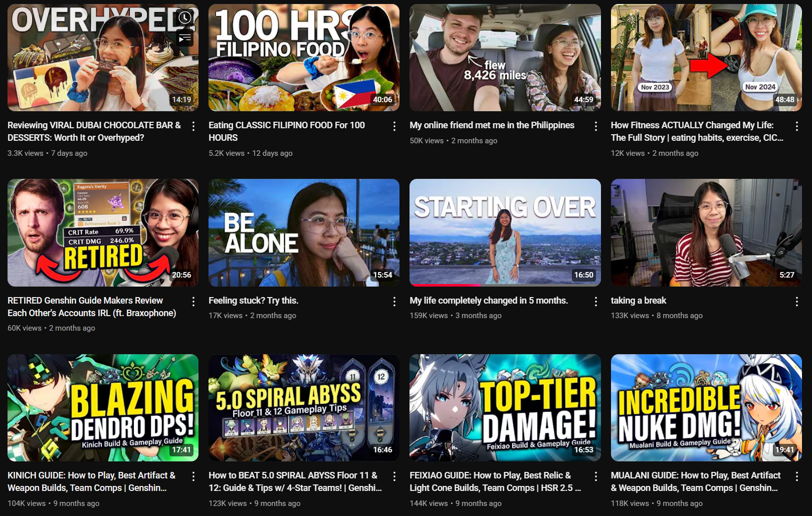Viewport: 812px width, 516px height.
Task: Open the flew 8,426 miles thumbnail
Action: [x=505, y=58]
